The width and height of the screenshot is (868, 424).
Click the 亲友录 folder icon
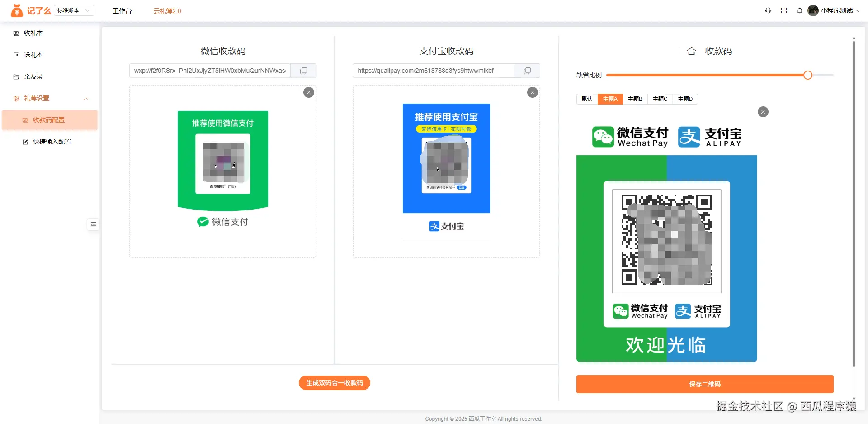click(x=16, y=76)
